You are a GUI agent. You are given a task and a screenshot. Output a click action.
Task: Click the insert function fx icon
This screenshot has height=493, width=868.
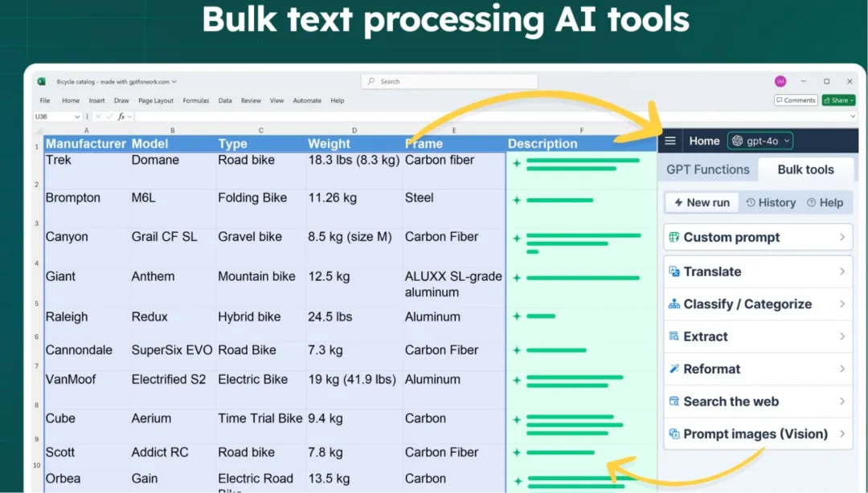pyautogui.click(x=121, y=116)
